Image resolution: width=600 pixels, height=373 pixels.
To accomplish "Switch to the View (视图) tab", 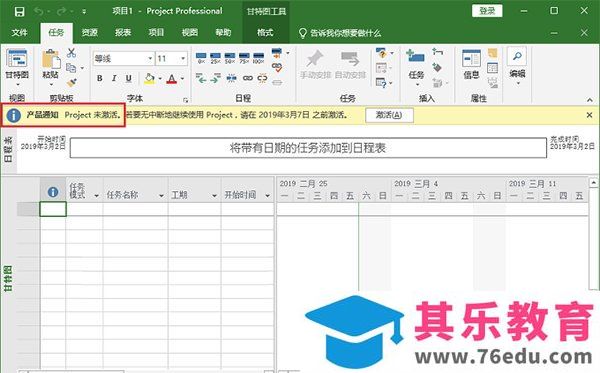I will pos(189,33).
